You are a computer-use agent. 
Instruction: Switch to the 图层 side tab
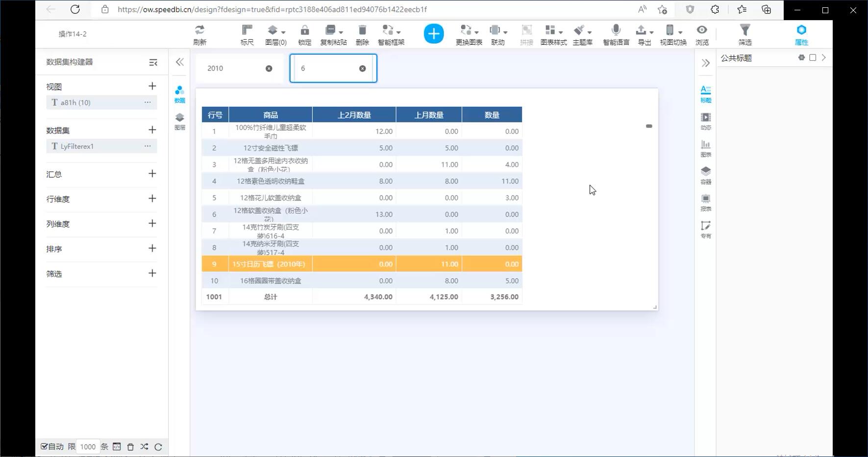coord(180,120)
